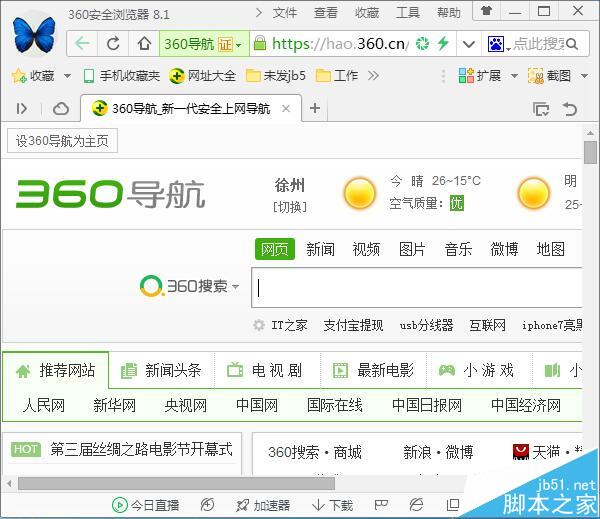600x519 pixels.
Task: Open 新华网 link
Action: point(114,405)
